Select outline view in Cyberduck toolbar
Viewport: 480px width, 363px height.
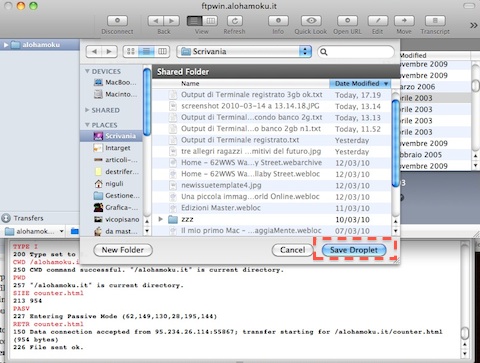(195, 21)
